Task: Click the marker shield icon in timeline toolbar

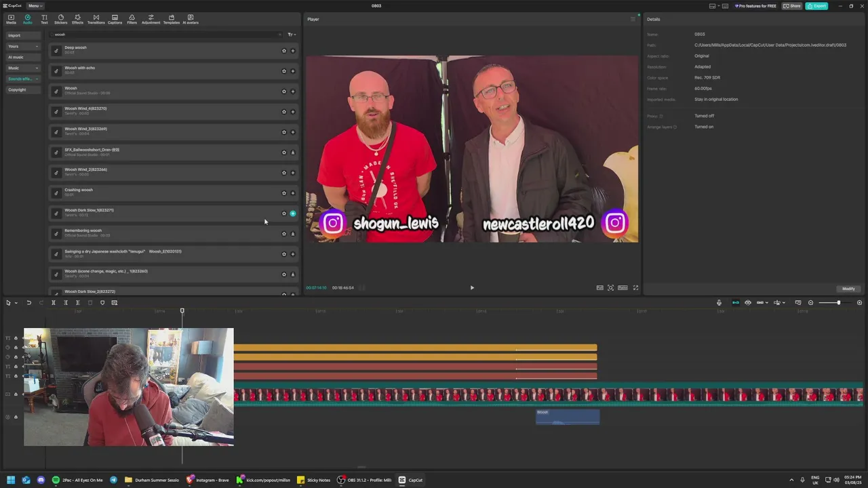Action: tap(102, 303)
